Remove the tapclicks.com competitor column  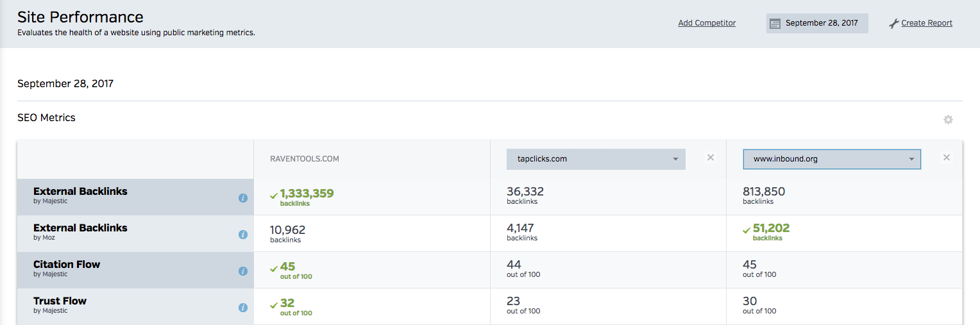click(710, 158)
